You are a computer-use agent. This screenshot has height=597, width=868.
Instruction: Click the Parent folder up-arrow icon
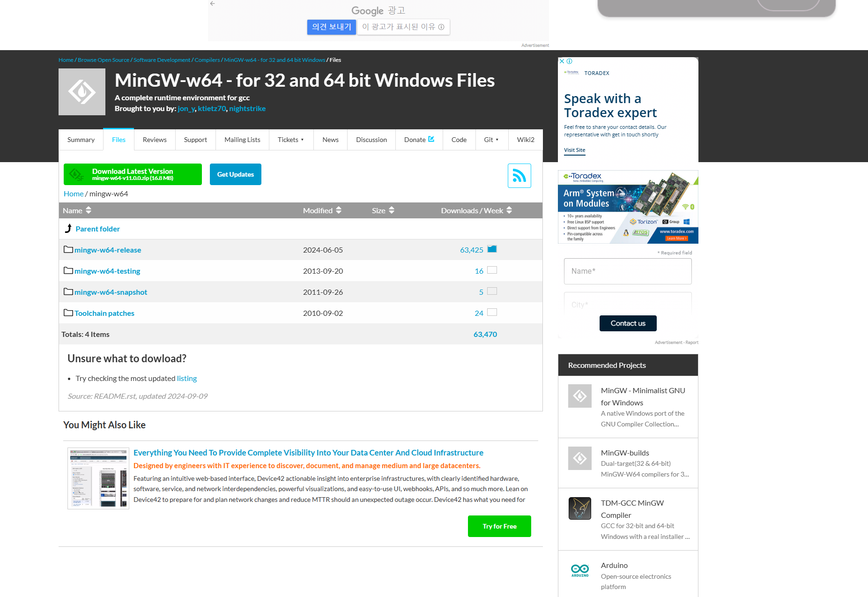[68, 229]
